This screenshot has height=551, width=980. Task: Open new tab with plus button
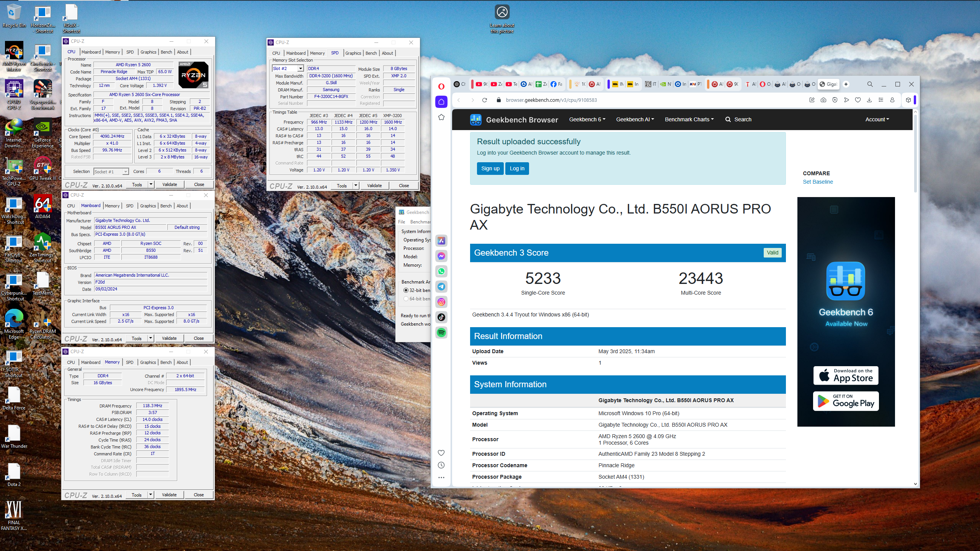tap(846, 84)
